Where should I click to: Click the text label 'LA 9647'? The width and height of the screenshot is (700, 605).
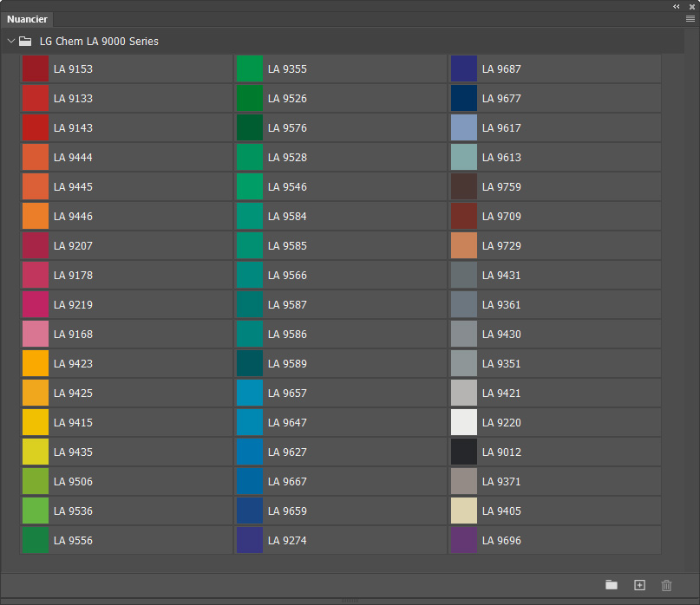[287, 422]
